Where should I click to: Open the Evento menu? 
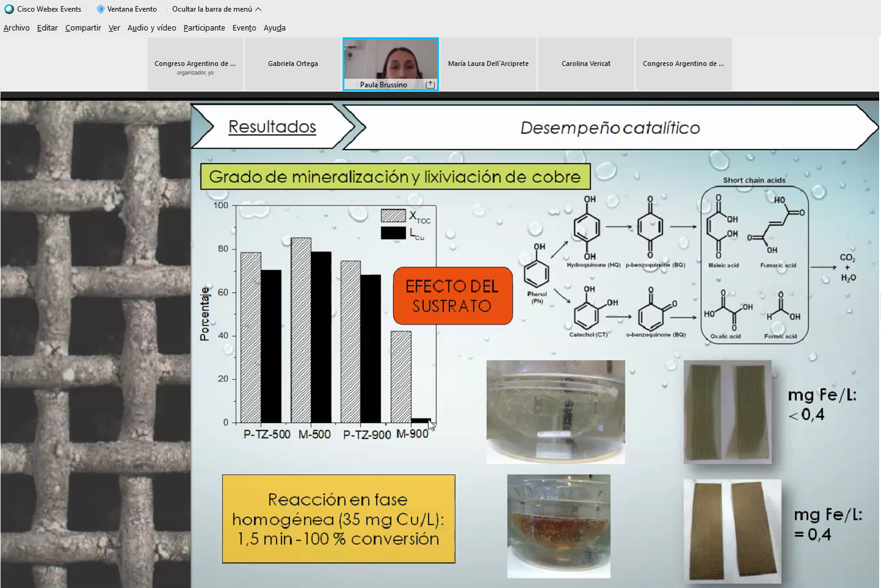pyautogui.click(x=244, y=28)
